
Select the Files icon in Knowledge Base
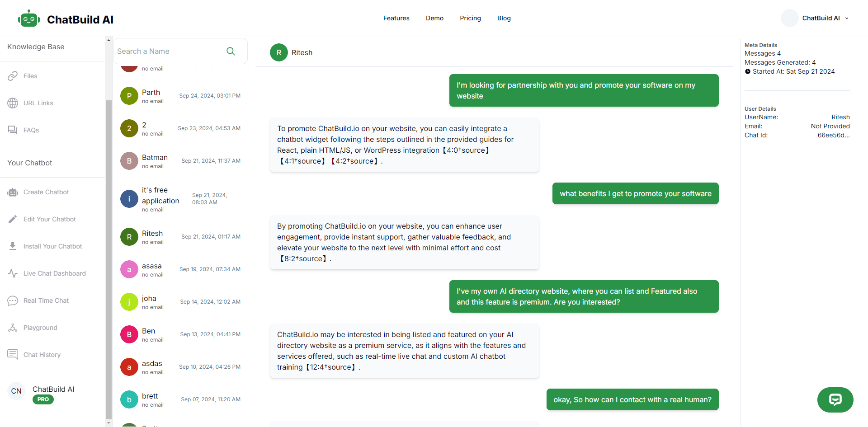[13, 76]
